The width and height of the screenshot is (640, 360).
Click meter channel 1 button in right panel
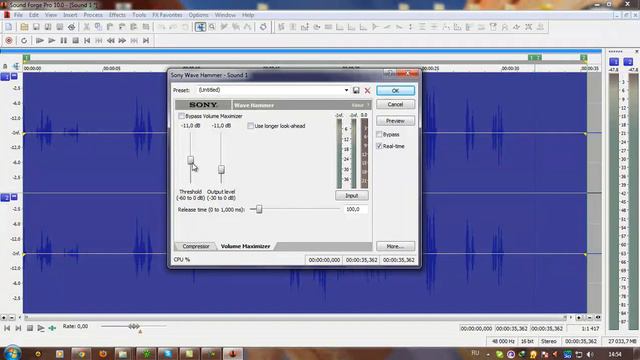point(614,62)
